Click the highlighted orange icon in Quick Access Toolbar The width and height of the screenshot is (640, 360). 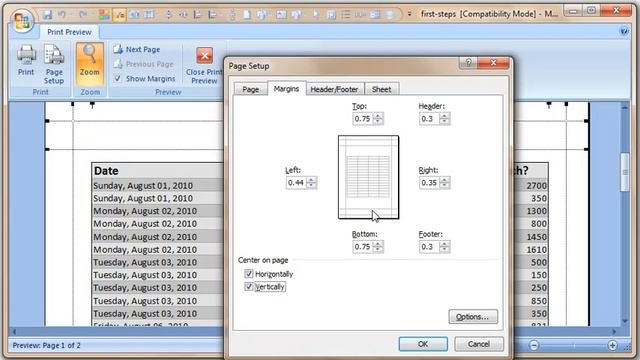pyautogui.click(x=120, y=15)
